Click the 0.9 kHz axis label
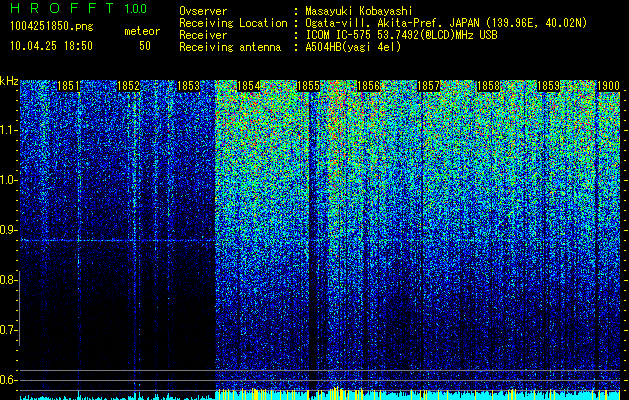Screen dimensions: 629x400 click(8, 230)
